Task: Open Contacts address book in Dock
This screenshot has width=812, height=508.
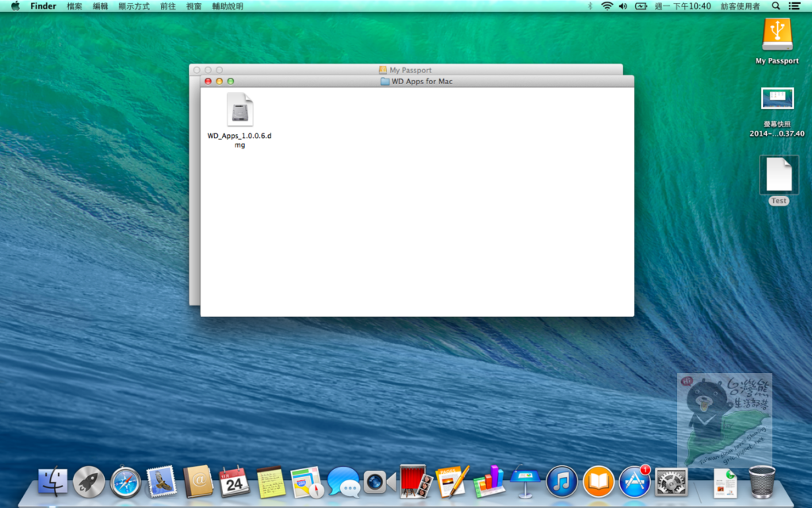Action: pos(197,482)
